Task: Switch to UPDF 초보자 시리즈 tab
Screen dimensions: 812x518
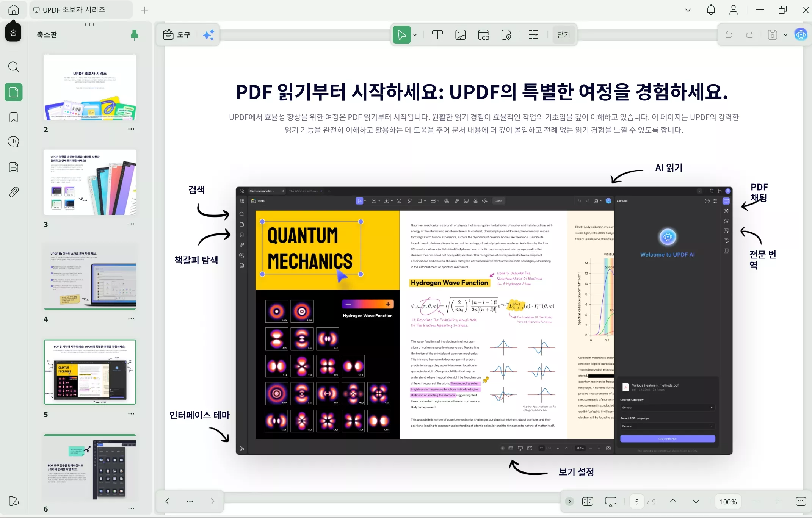Action: (81, 10)
